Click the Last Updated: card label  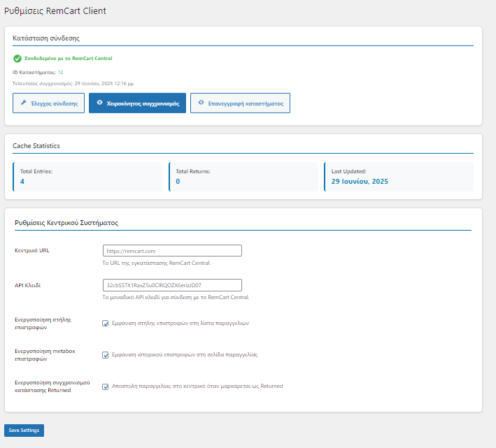coord(348,171)
